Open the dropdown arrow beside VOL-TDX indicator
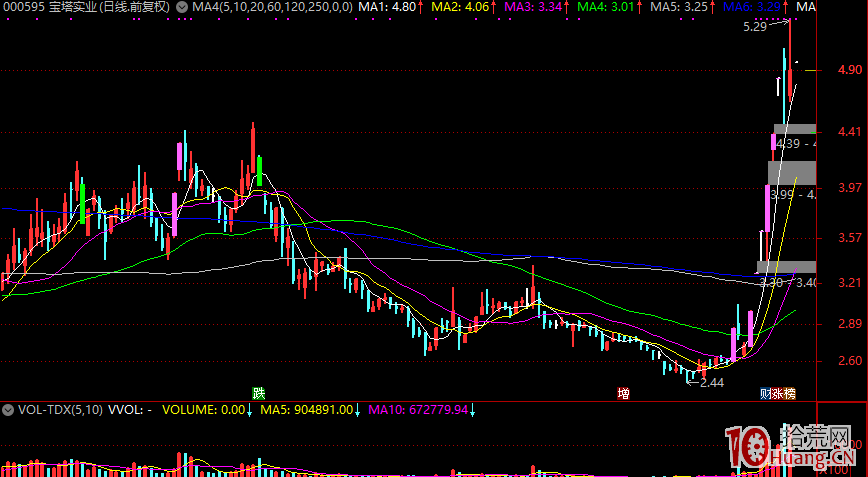 point(8,410)
